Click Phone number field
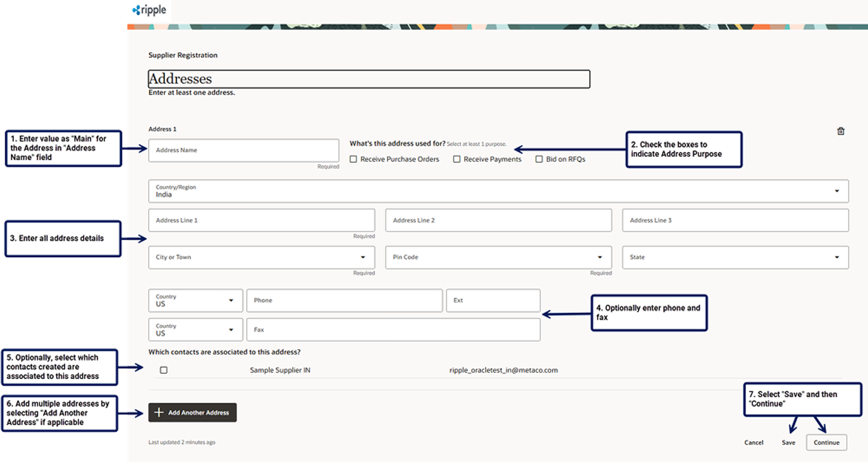 coord(345,301)
